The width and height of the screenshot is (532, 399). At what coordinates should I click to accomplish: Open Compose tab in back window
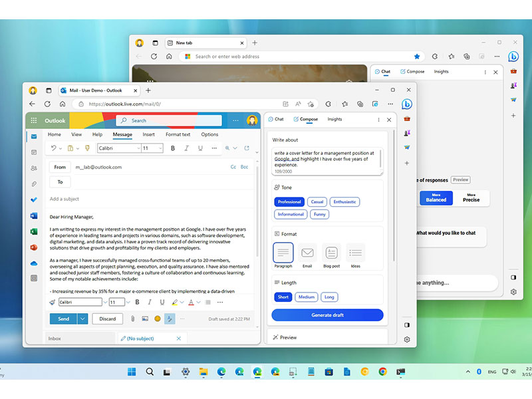412,72
